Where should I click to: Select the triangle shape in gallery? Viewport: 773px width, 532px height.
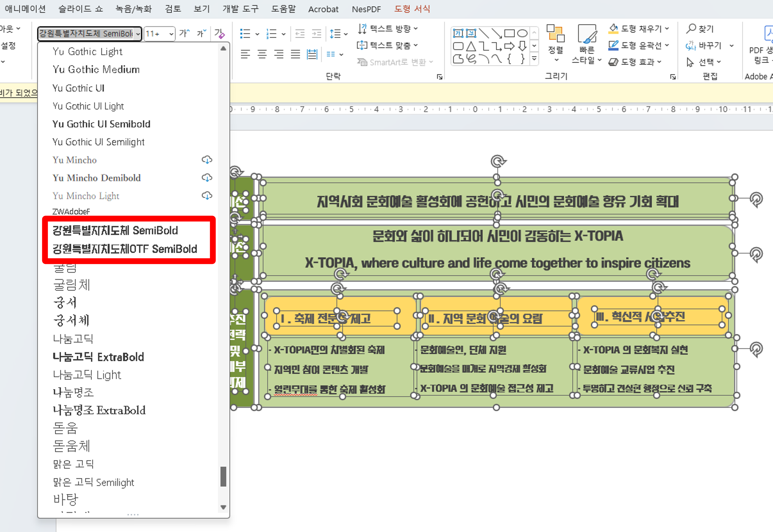click(471, 46)
